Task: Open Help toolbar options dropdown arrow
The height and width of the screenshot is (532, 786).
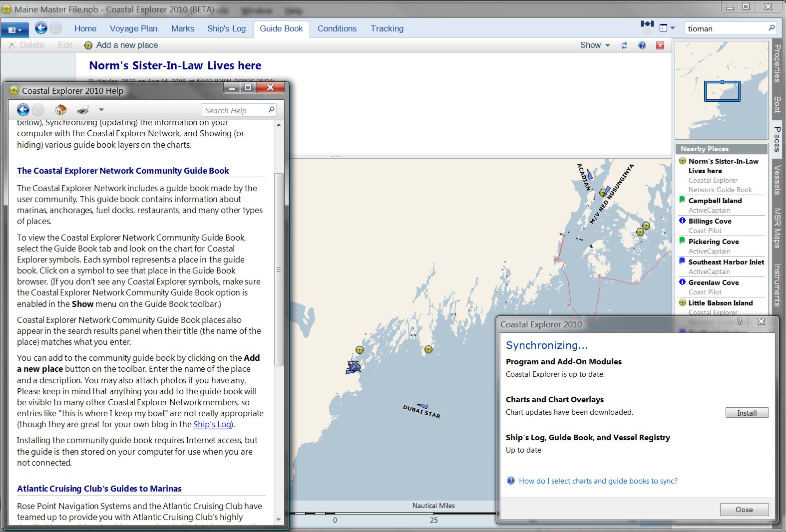Action: [101, 110]
